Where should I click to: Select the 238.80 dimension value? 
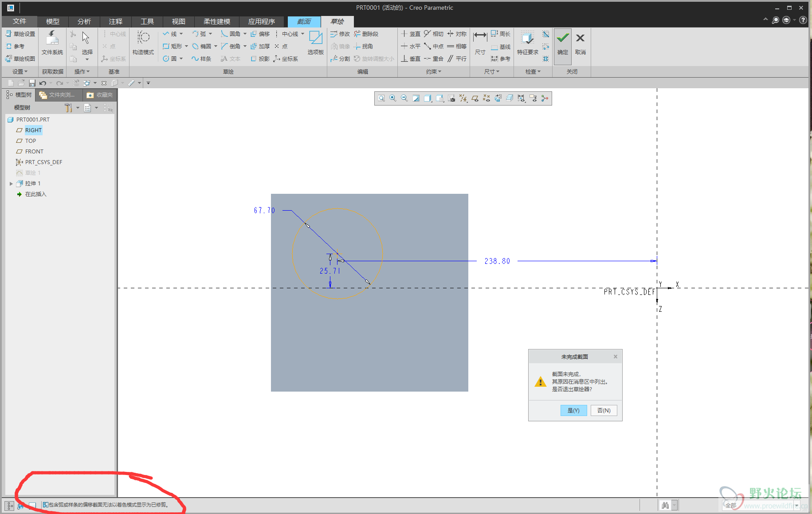pos(497,261)
